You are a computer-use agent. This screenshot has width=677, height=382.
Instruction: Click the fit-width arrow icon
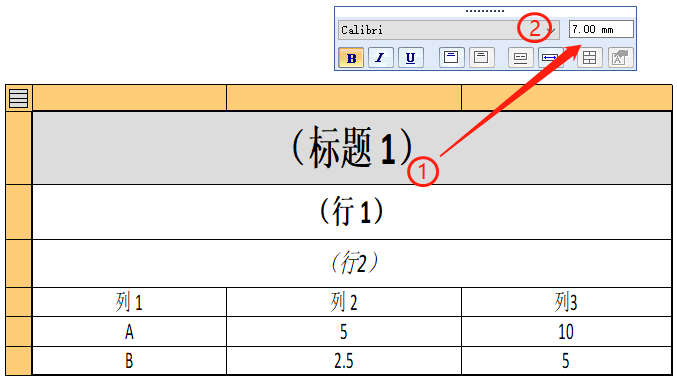550,58
